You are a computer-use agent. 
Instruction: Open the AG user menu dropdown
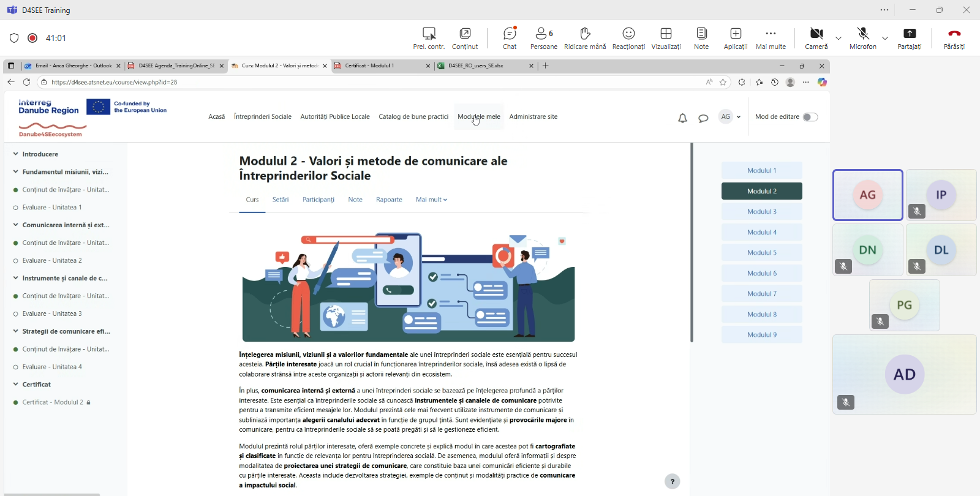pos(730,116)
